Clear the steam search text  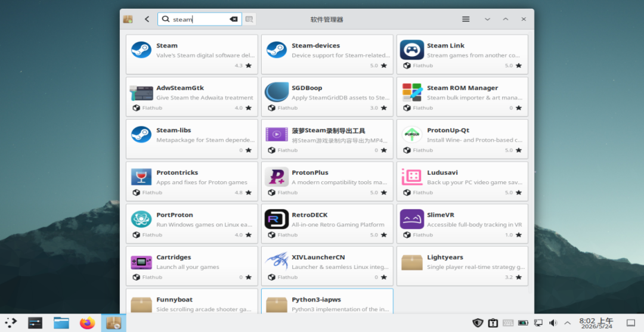pyautogui.click(x=233, y=19)
